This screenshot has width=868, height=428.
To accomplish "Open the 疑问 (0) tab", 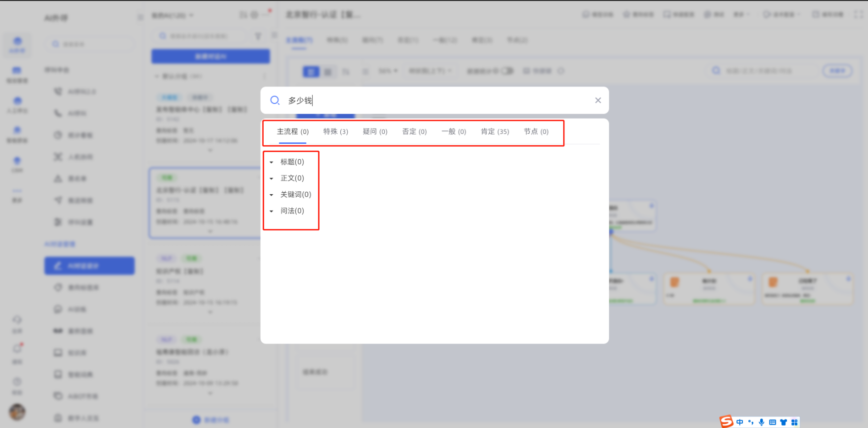I will point(375,131).
